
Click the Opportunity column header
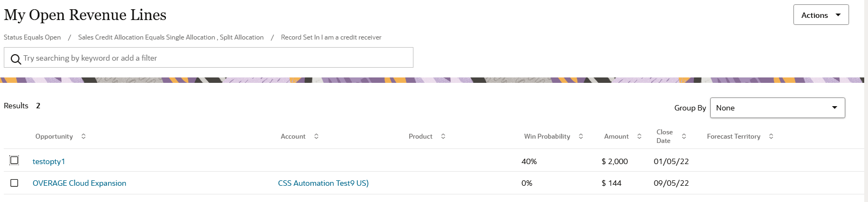pyautogui.click(x=54, y=136)
